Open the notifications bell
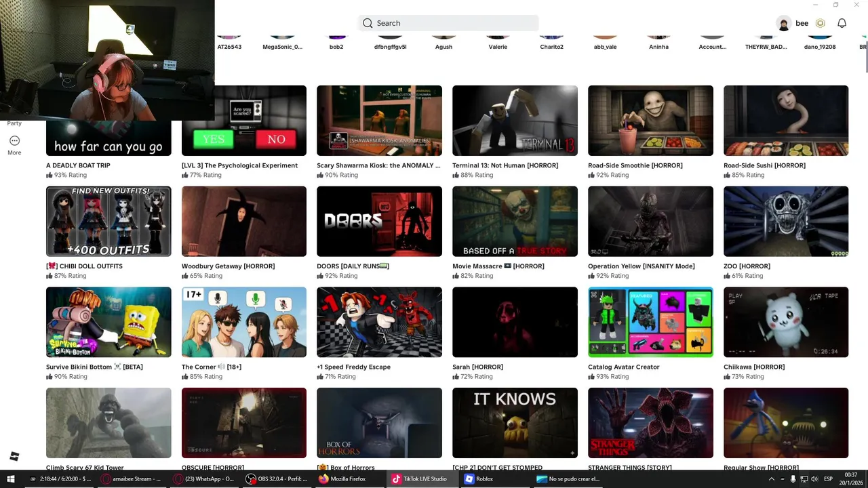This screenshot has width=868, height=488. point(842,23)
